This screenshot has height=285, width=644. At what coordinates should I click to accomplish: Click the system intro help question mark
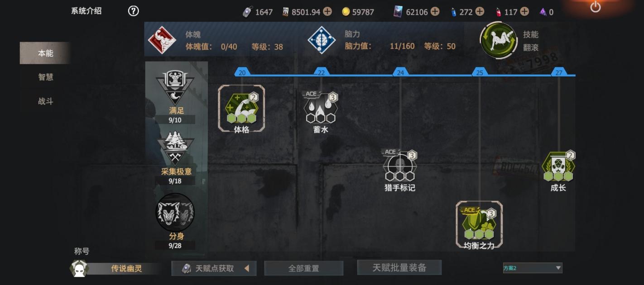click(x=133, y=11)
